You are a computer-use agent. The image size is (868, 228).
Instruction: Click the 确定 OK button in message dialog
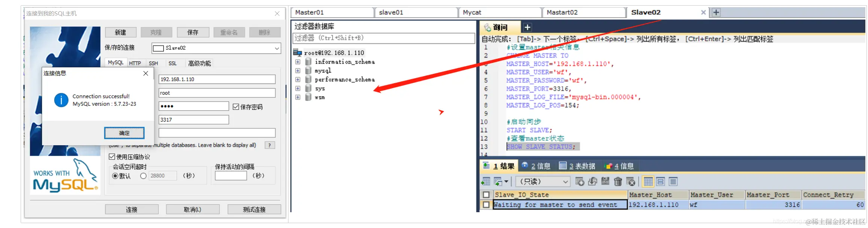124,133
